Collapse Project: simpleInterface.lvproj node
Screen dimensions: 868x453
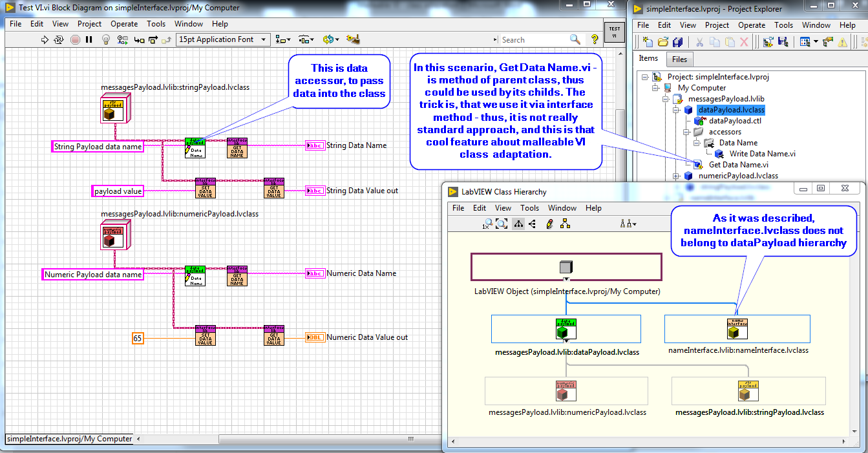point(644,77)
